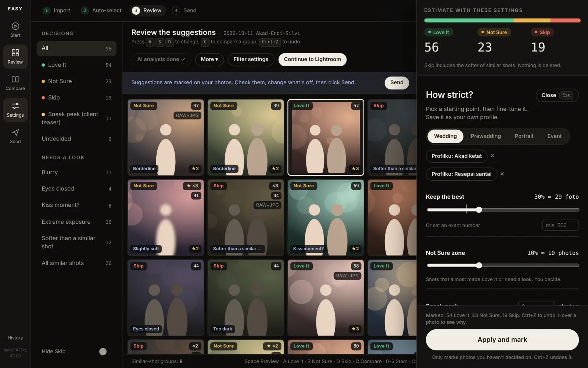Go to the Import step tab

[57, 11]
